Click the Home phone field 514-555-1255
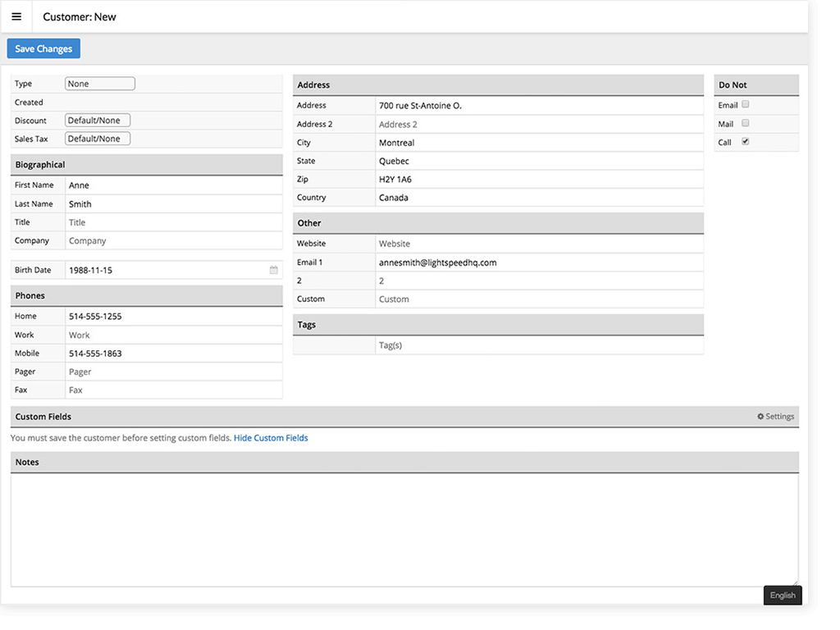 tap(174, 317)
